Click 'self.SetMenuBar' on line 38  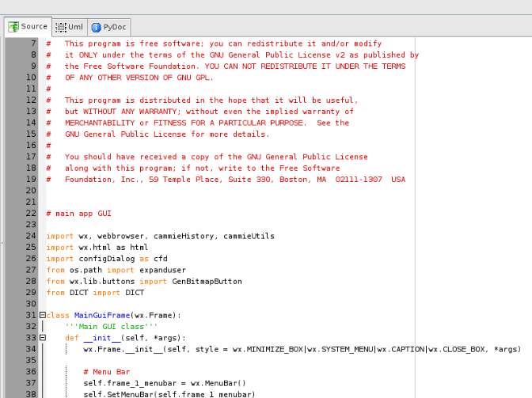[119, 394]
